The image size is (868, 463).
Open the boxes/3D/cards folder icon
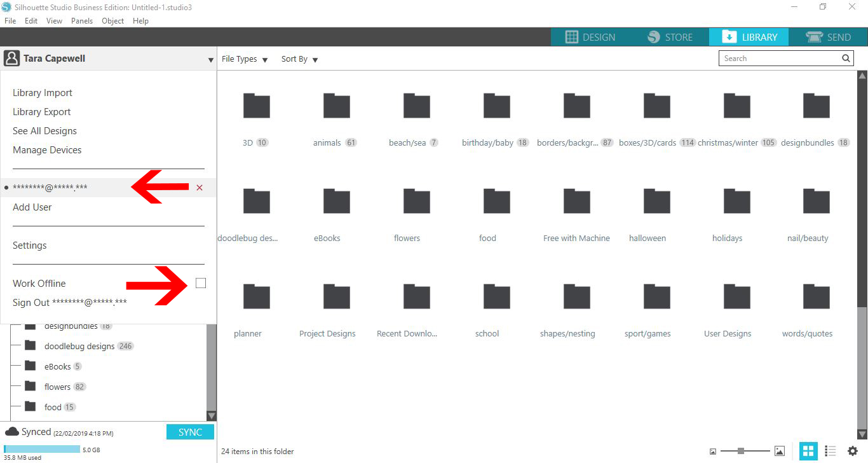657,106
